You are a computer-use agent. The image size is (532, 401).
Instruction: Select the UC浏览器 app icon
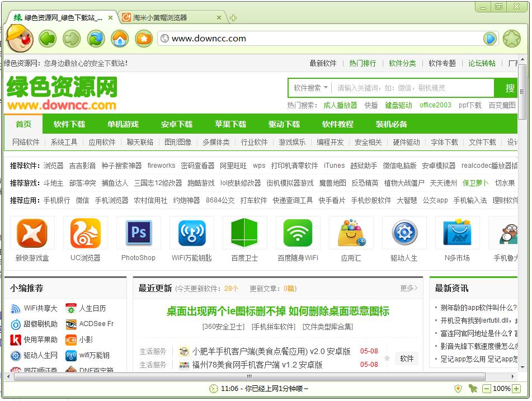pyautogui.click(x=86, y=233)
